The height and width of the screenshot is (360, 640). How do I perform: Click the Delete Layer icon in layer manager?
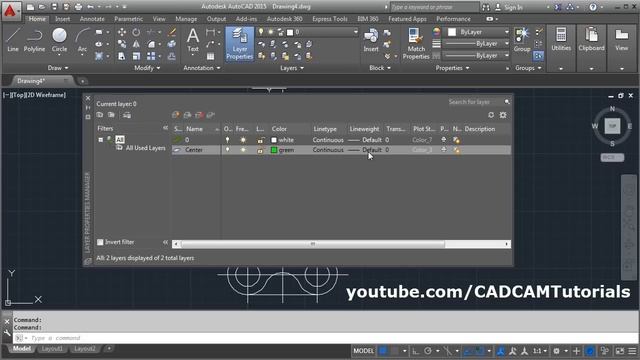(x=199, y=115)
